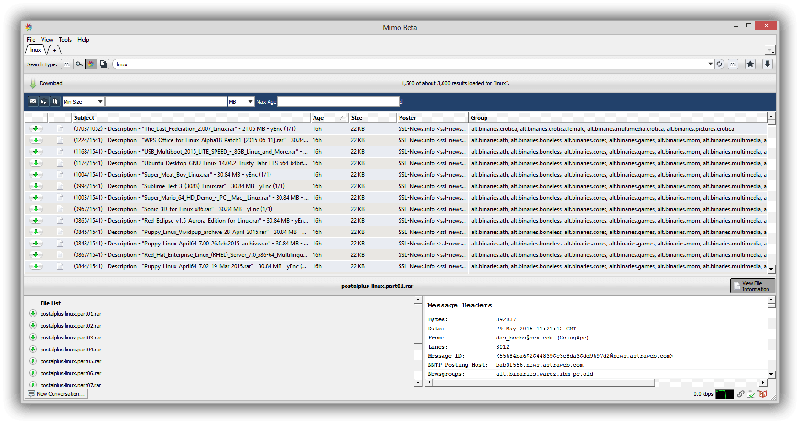The image size is (800, 424).
Task: Open the Min Size dropdown
Action: [x=83, y=102]
